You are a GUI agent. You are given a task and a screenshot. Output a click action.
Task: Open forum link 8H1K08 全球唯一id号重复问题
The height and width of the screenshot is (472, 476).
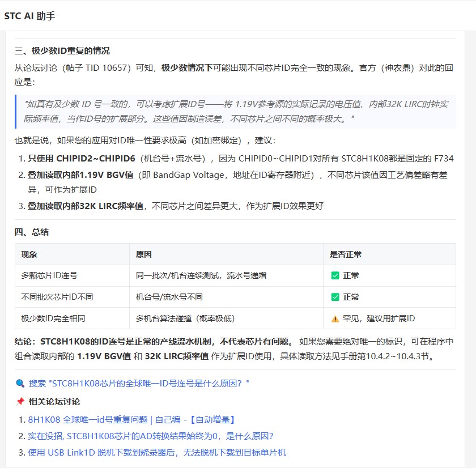coord(131,420)
